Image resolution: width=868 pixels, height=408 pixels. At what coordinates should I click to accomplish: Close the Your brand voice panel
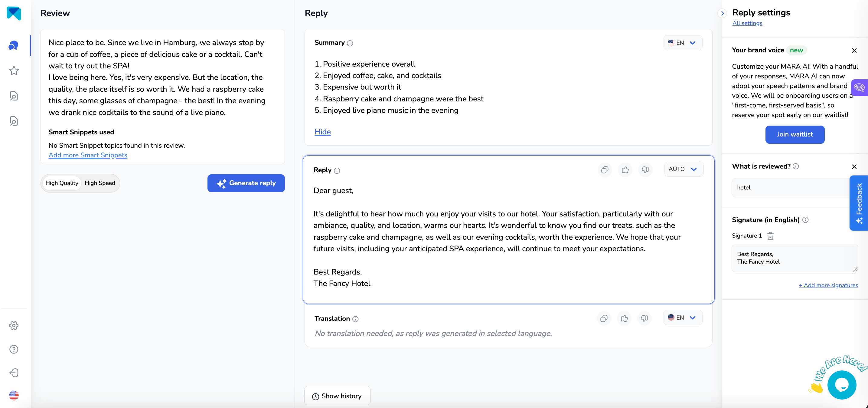(854, 51)
